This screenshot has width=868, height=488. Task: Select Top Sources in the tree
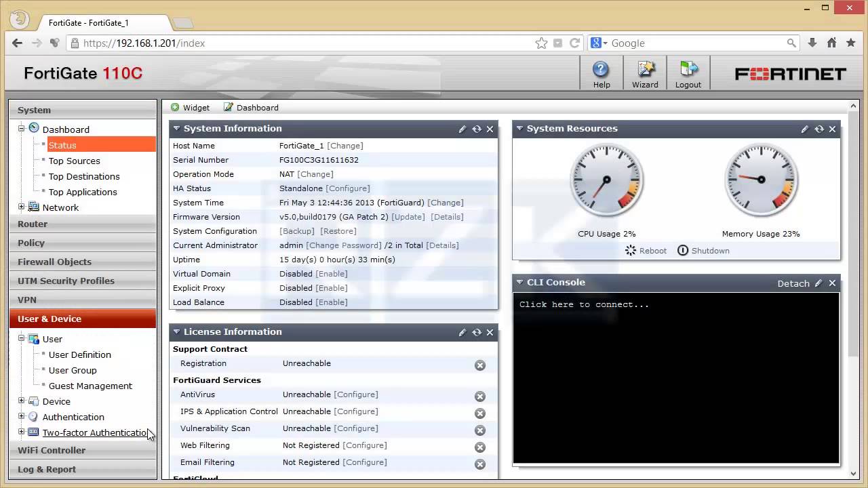pyautogui.click(x=74, y=161)
